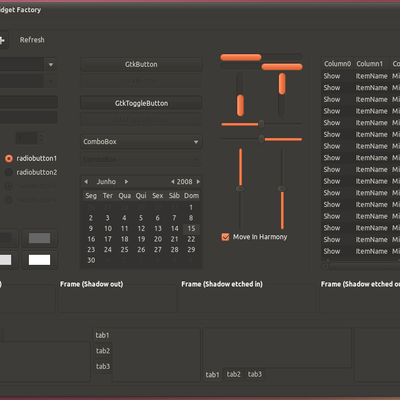Screen dimensions: 400x400
Task: Go to the next month after Junho
Action: [x=126, y=182]
